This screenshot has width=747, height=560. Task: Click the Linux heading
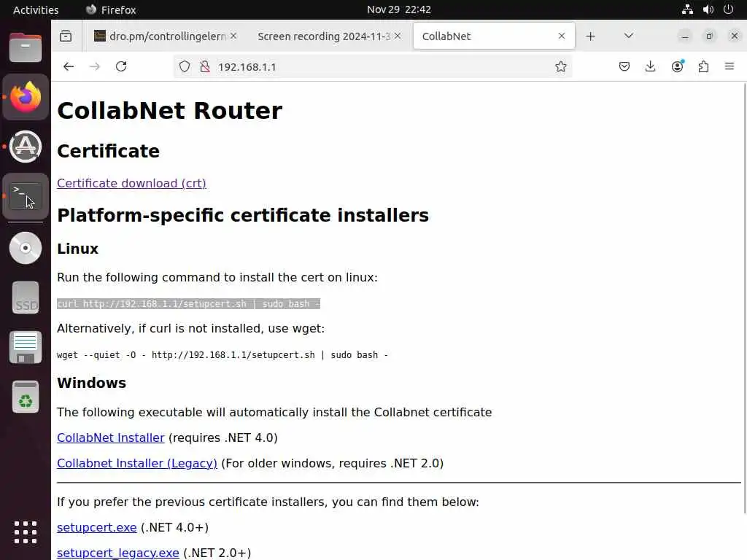(77, 249)
